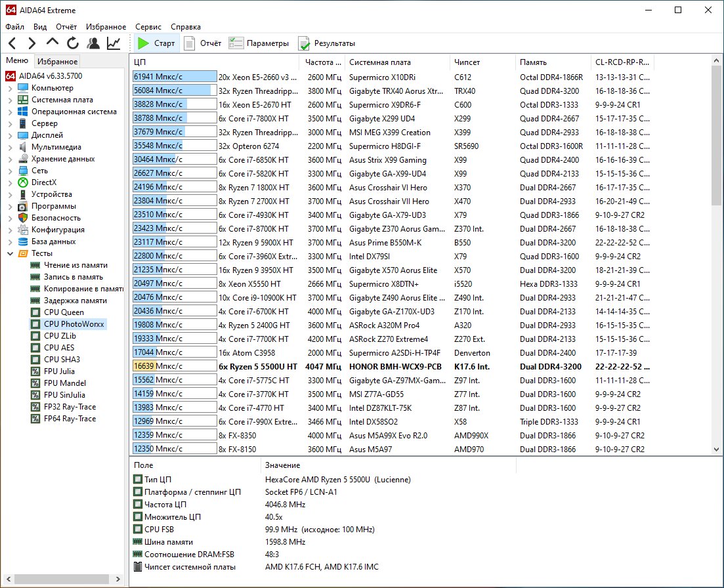Expand the Системная плата tree node
Viewport: 724px width, 588px height.
tap(10, 100)
